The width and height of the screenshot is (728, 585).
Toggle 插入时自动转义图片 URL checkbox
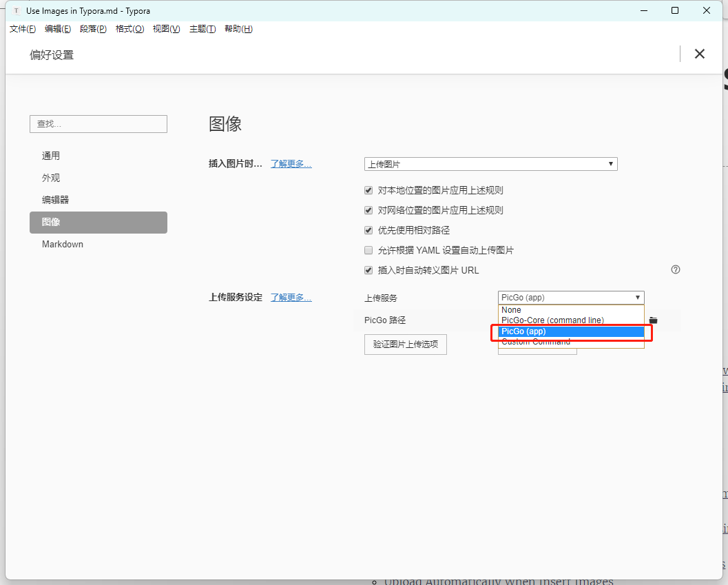pos(368,270)
